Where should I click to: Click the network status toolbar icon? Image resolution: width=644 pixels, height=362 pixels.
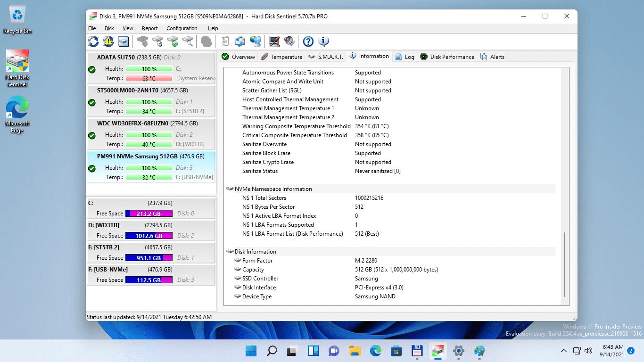pyautogui.click(x=256, y=41)
